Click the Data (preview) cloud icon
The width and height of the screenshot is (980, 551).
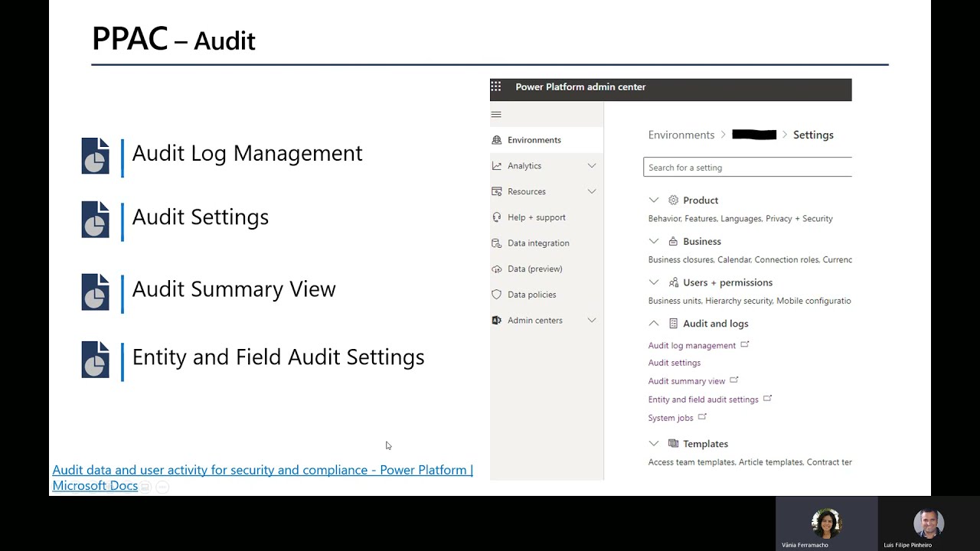[497, 269]
